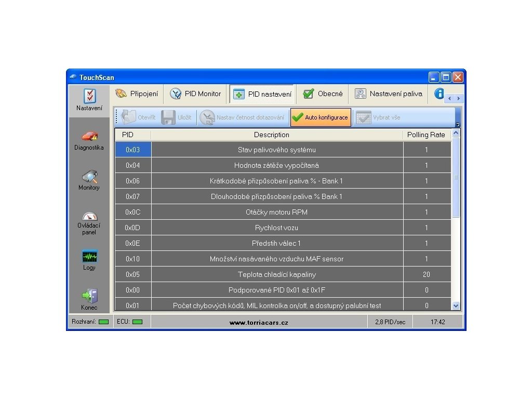This screenshot has width=532, height=399.
Task: Switch to the Nastavení paliva tab
Action: (389, 94)
